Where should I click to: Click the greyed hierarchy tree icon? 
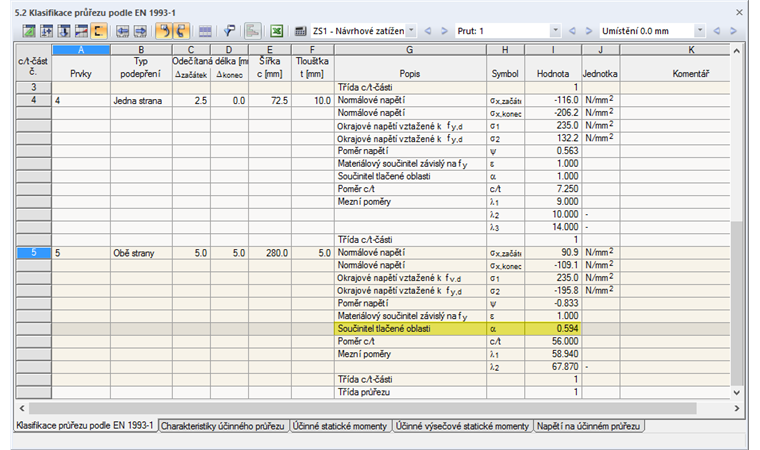click(252, 32)
